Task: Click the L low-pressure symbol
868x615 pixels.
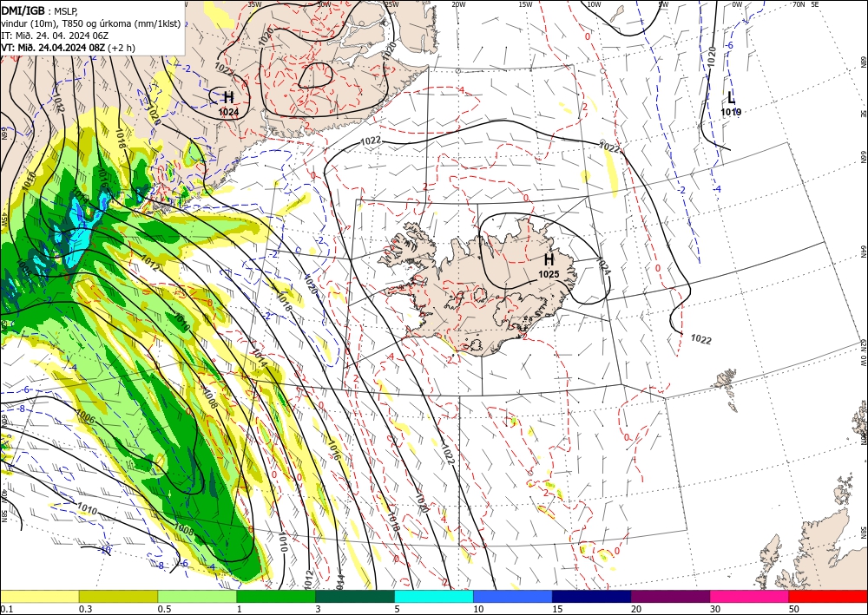Action: 731,98
